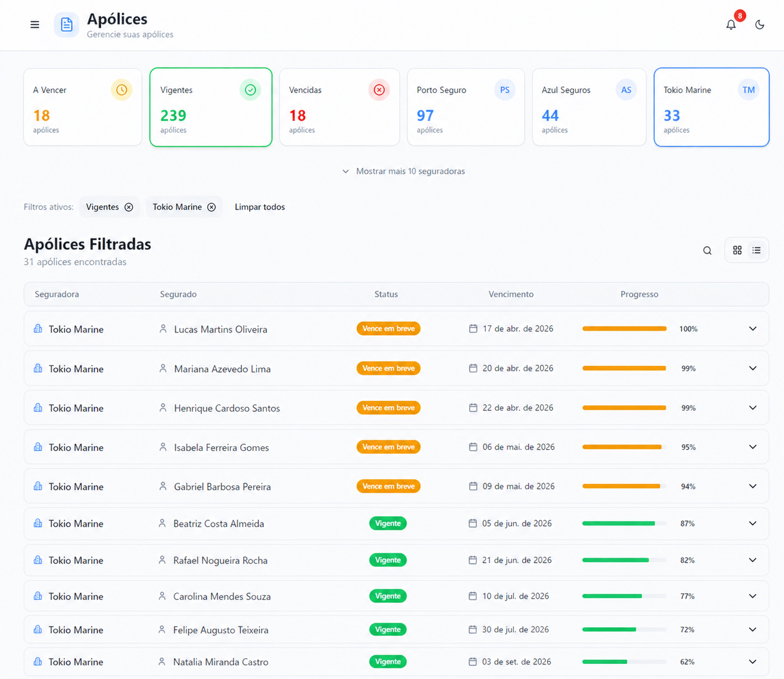784x679 pixels.
Task: Expand Beatriz Costa Almeida row chevron
Action: (x=753, y=524)
